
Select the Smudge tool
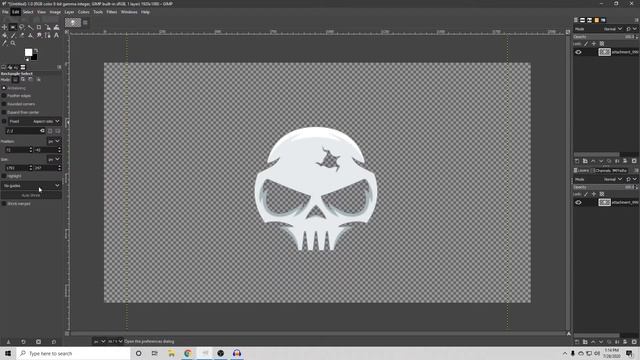(x=39, y=36)
